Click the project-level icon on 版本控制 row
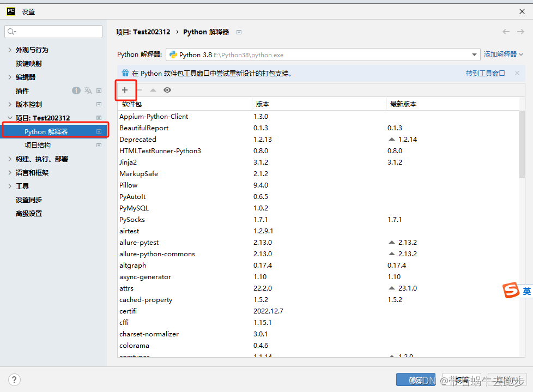Screen dimensions: 533x392 (99, 104)
